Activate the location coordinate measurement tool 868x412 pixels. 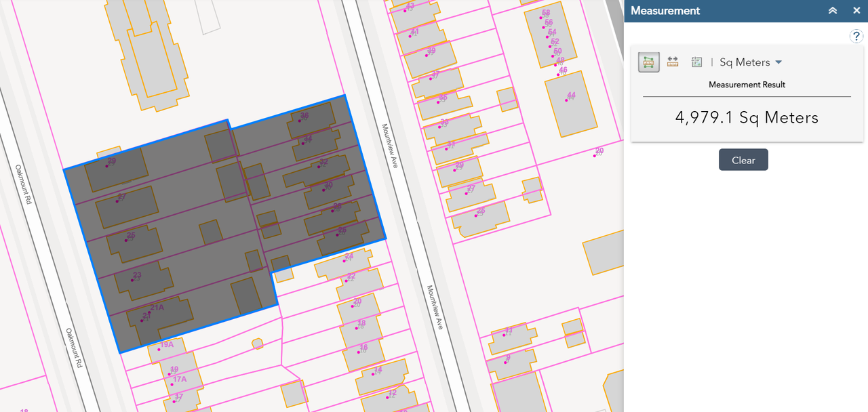pyautogui.click(x=696, y=62)
